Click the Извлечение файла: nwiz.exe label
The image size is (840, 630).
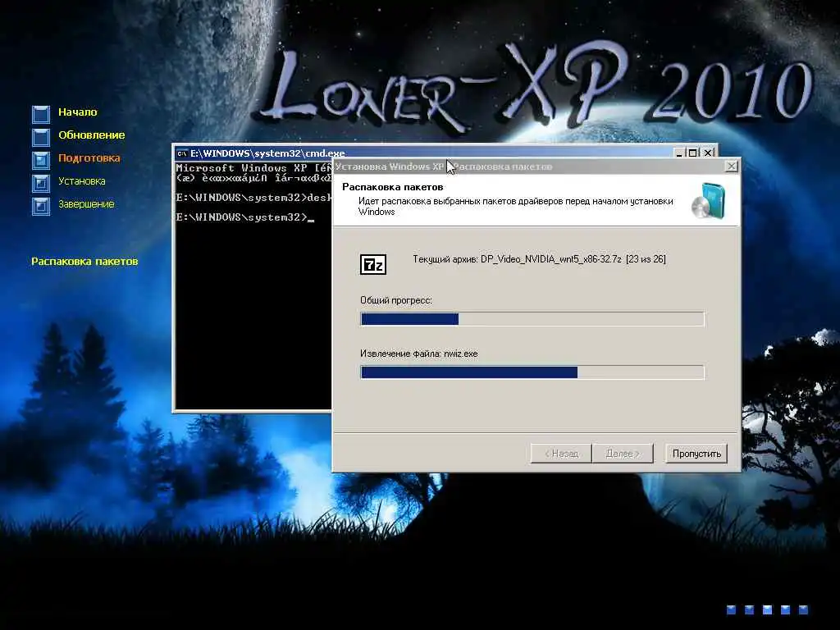coord(419,354)
